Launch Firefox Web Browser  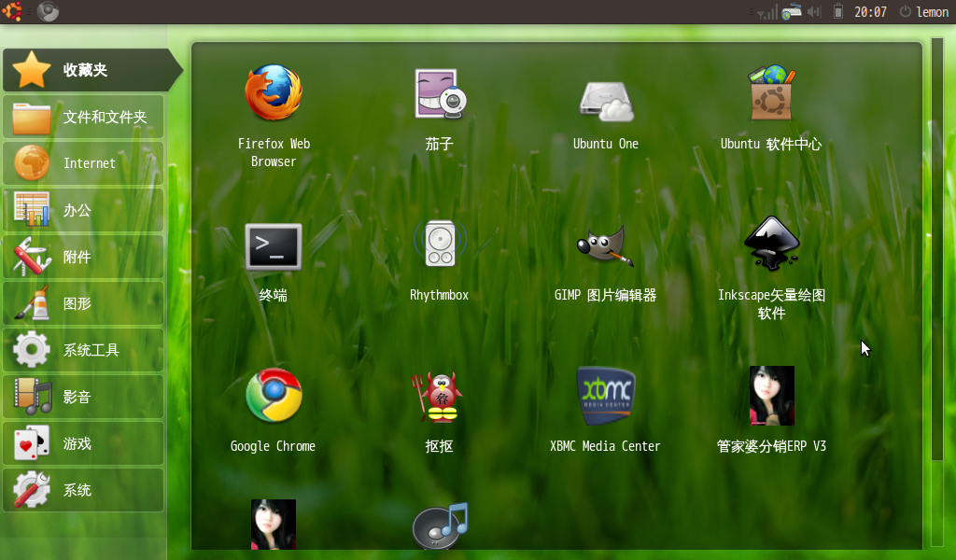(x=274, y=93)
